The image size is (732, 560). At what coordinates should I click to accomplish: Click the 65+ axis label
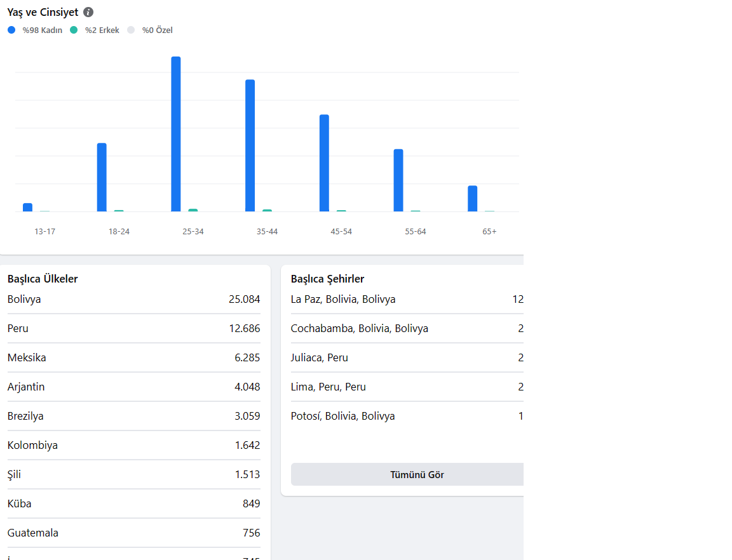[x=489, y=232]
